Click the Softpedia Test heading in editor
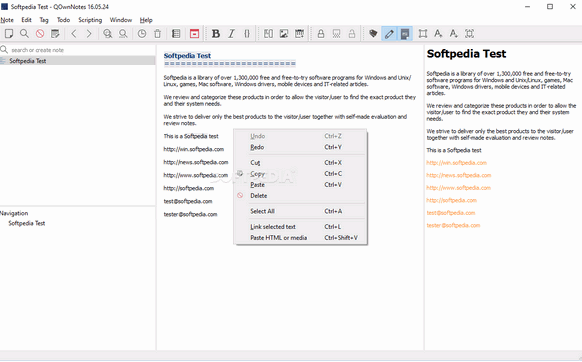Screen dimensions: 582x362 187,56
